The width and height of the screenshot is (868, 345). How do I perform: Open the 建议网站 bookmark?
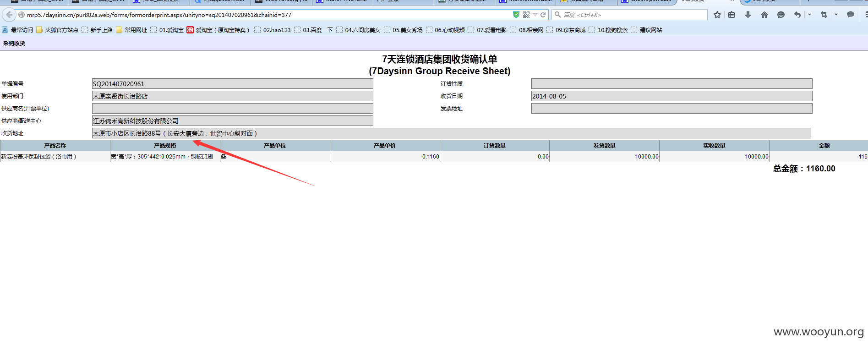646,30
